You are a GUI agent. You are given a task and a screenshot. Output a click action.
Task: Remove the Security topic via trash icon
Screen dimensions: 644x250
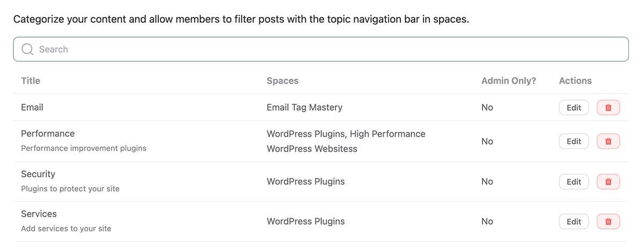608,182
